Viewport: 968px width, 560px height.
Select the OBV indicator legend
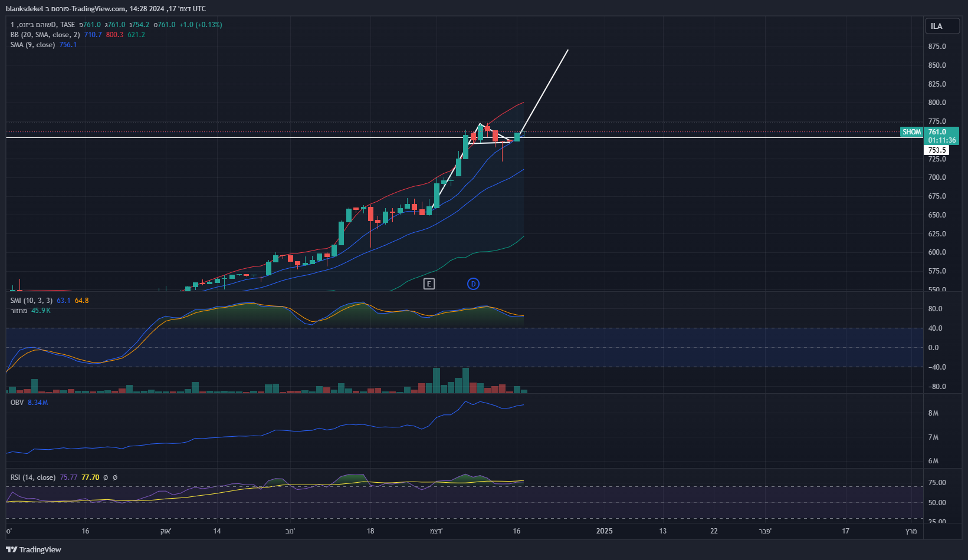(x=17, y=403)
